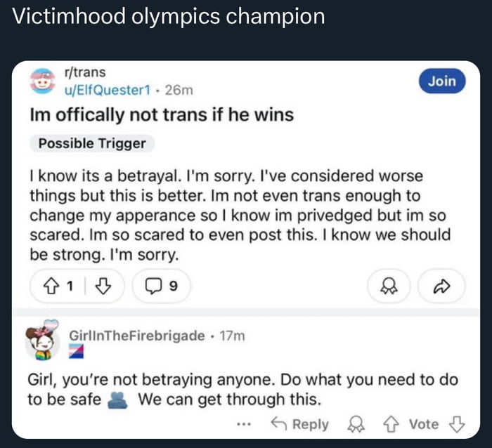The width and height of the screenshot is (492, 448).
Task: Give an award to the post
Action: click(x=386, y=286)
